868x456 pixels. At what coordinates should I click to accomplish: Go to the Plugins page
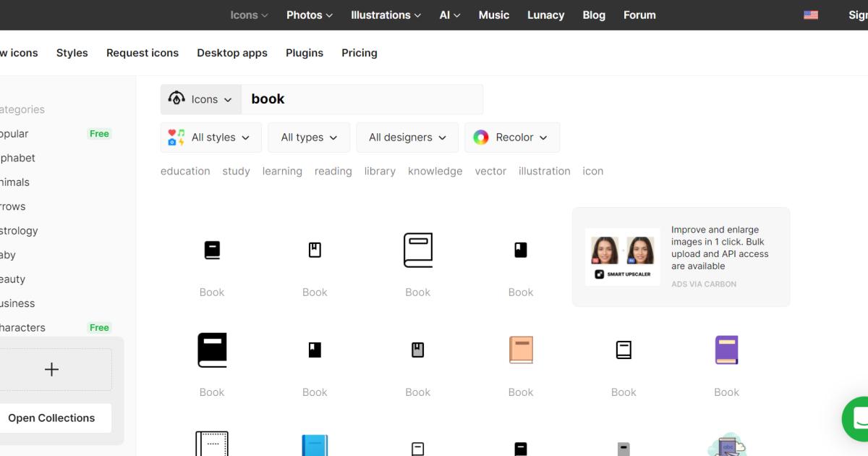click(x=305, y=53)
